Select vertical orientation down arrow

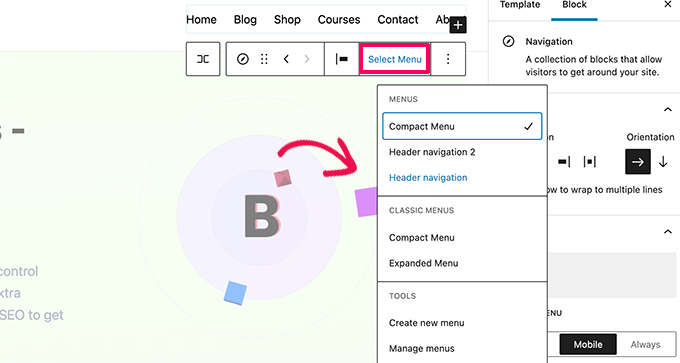pos(663,162)
